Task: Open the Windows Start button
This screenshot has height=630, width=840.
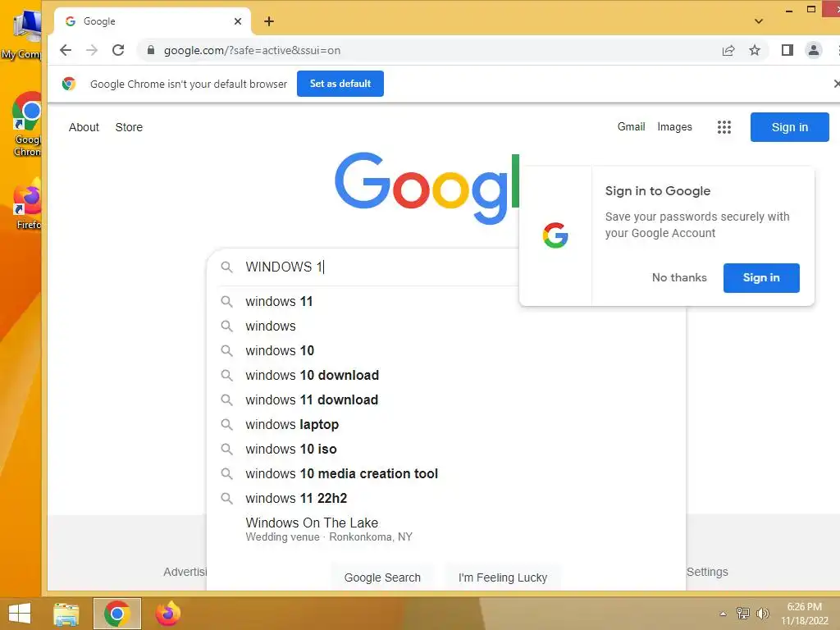Action: [20, 614]
